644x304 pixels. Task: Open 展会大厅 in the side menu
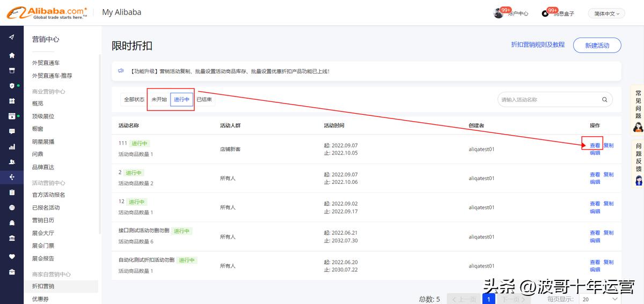click(43, 233)
